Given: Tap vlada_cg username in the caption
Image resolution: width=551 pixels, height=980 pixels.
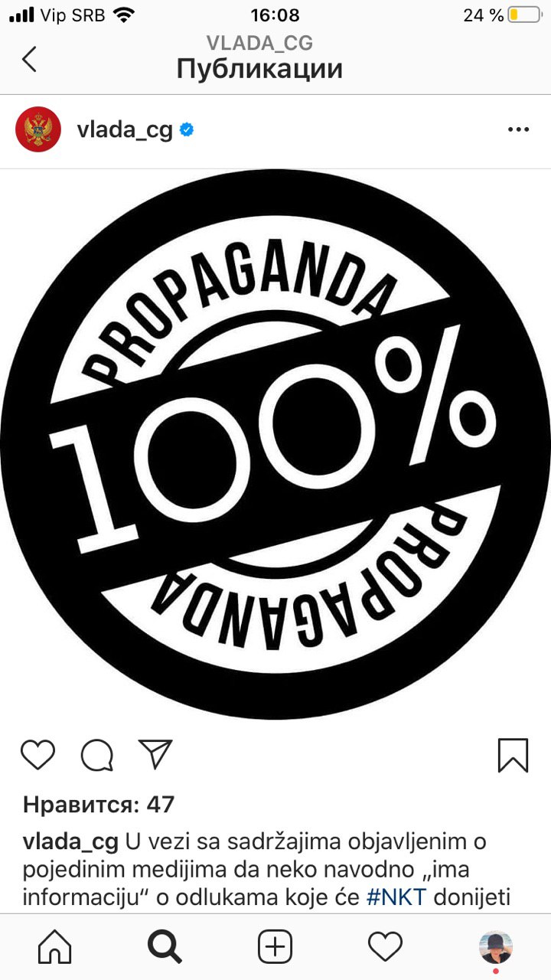Looking at the screenshot, I should 70,843.
